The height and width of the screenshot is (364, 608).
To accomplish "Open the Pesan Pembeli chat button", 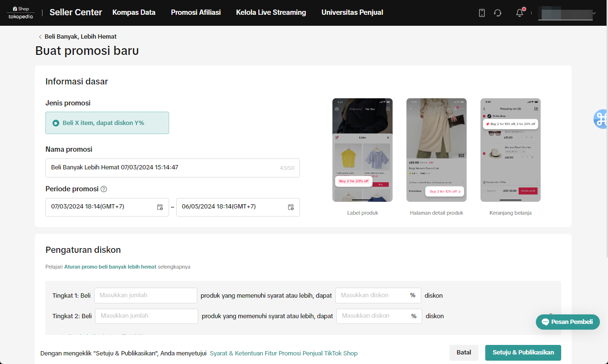I will (x=567, y=322).
